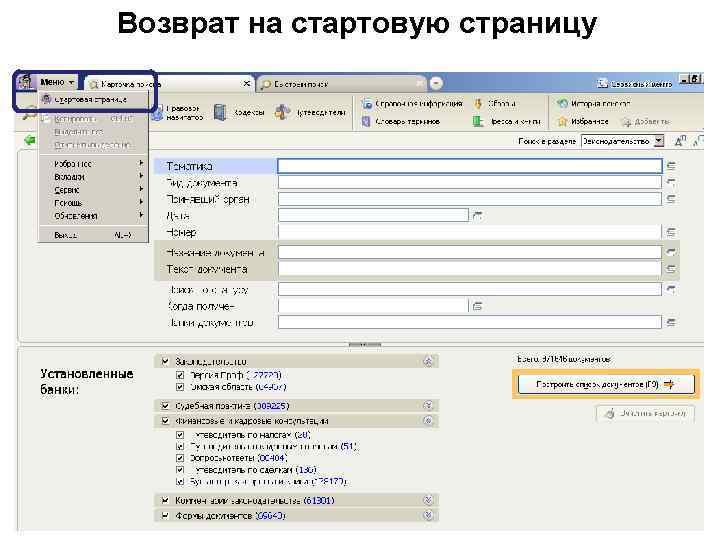Toggle Комментарии законодательства checkbox
The height and width of the screenshot is (540, 720).
coord(165,501)
